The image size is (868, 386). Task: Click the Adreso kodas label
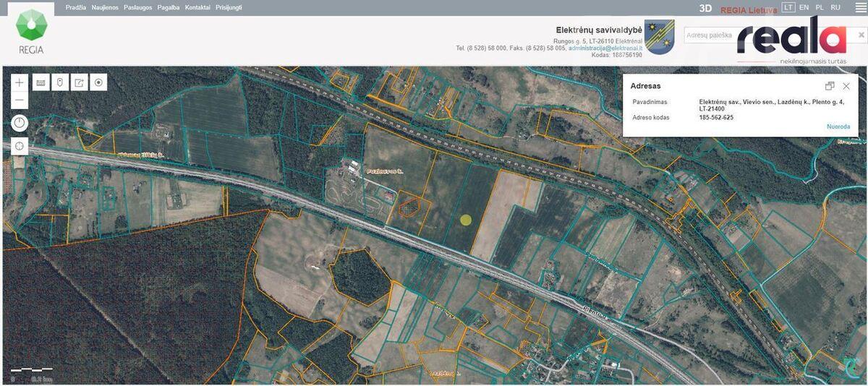(651, 117)
